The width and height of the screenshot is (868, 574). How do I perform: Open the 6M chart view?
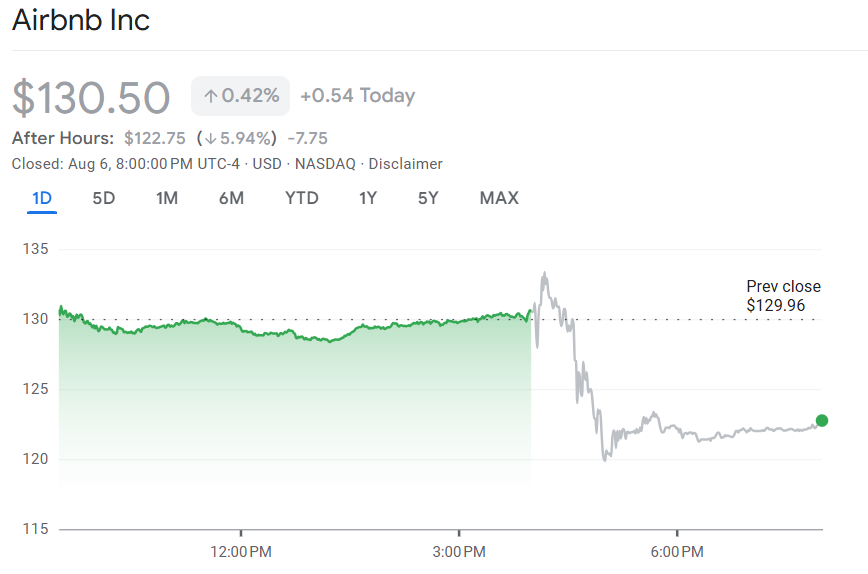[231, 198]
